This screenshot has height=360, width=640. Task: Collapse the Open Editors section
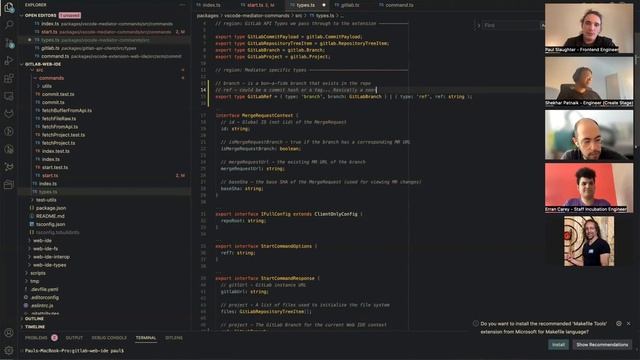click(x=22, y=16)
